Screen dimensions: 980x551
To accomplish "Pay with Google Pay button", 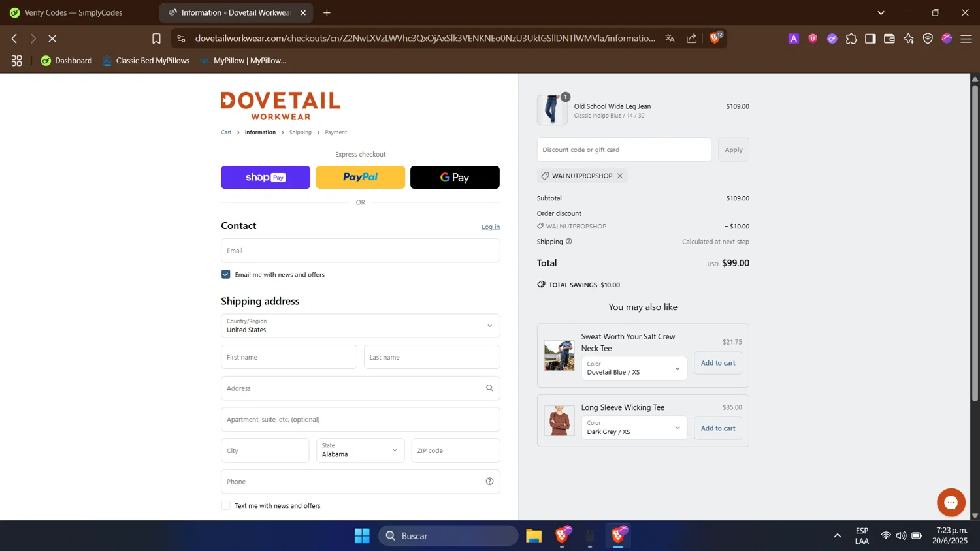I will (x=455, y=178).
